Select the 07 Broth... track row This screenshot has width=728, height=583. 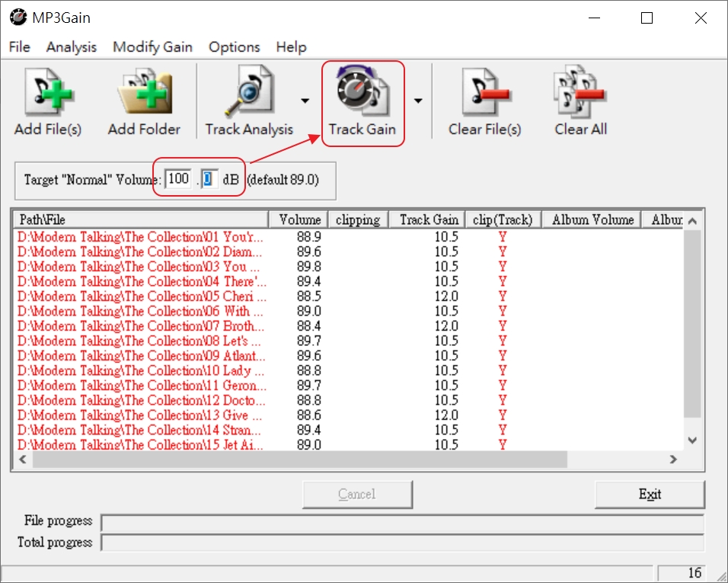[348, 326]
